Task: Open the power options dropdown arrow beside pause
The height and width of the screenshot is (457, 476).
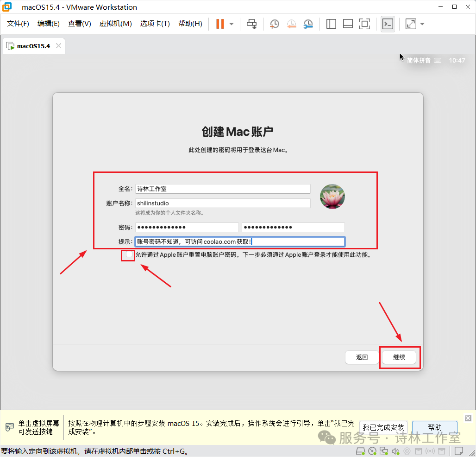Action: pyautogui.click(x=232, y=24)
